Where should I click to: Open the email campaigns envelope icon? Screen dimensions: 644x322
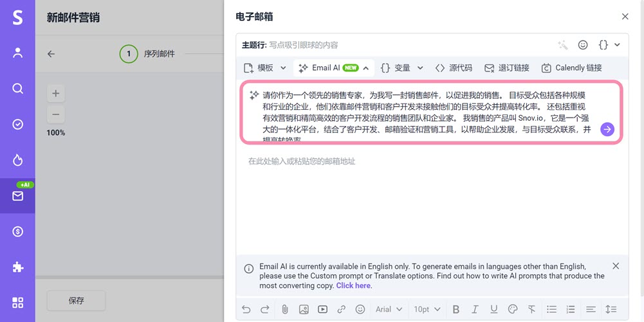(17, 196)
